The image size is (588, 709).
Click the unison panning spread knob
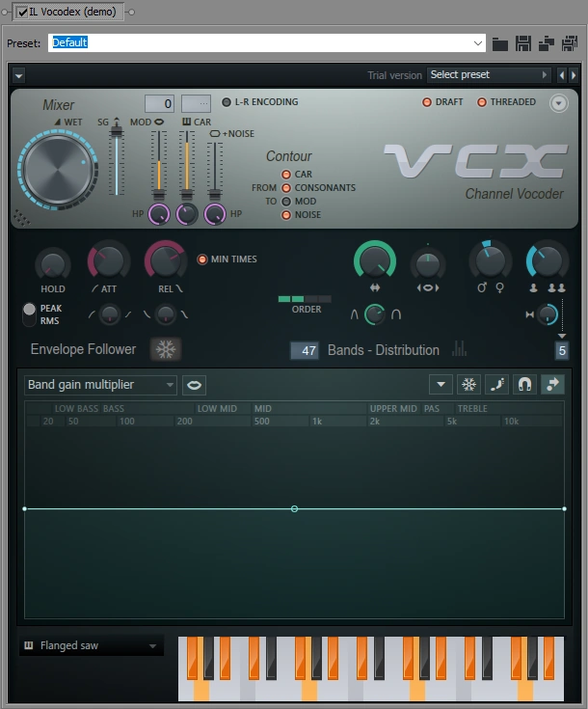click(548, 314)
